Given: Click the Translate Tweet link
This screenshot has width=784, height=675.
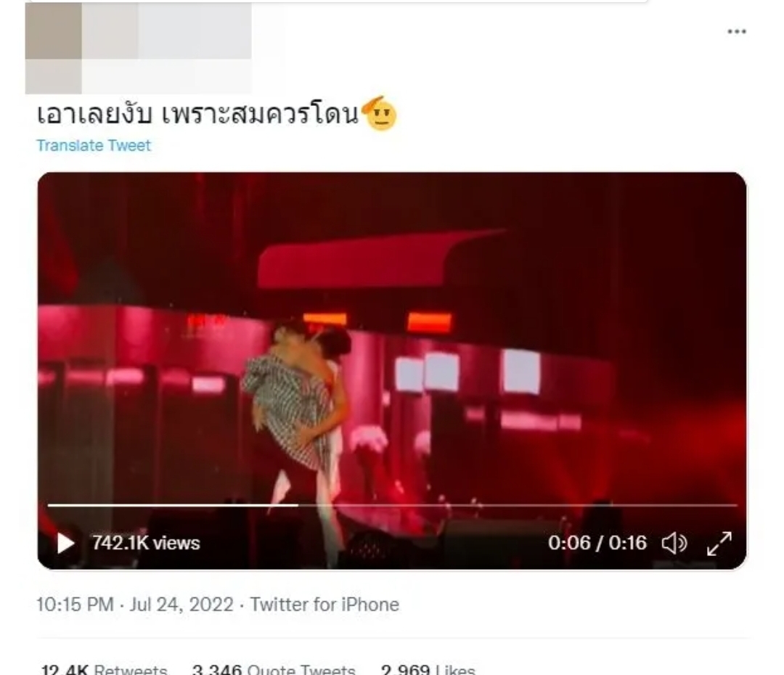Looking at the screenshot, I should pos(94,145).
